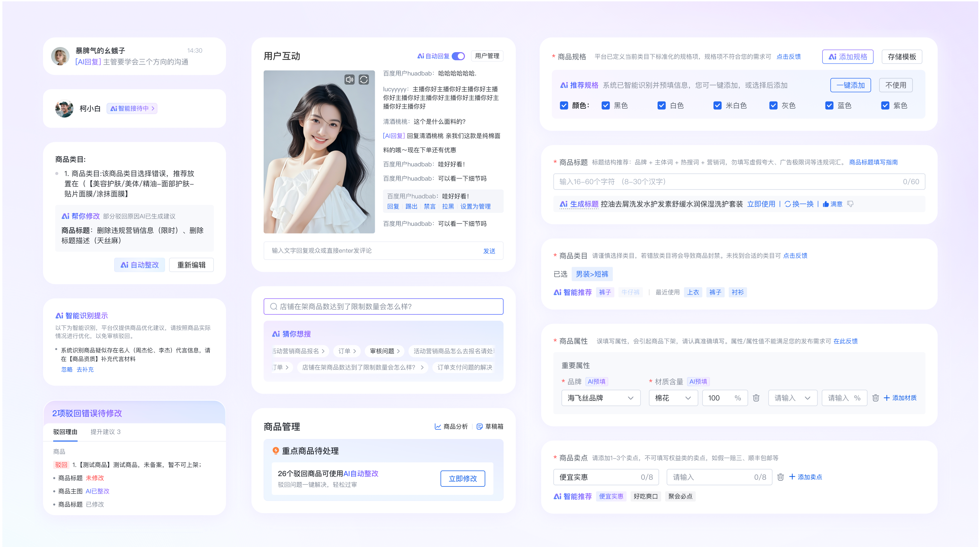Select the 驳回理由 tab
Image resolution: width=980 pixels, height=547 pixels.
tap(65, 432)
